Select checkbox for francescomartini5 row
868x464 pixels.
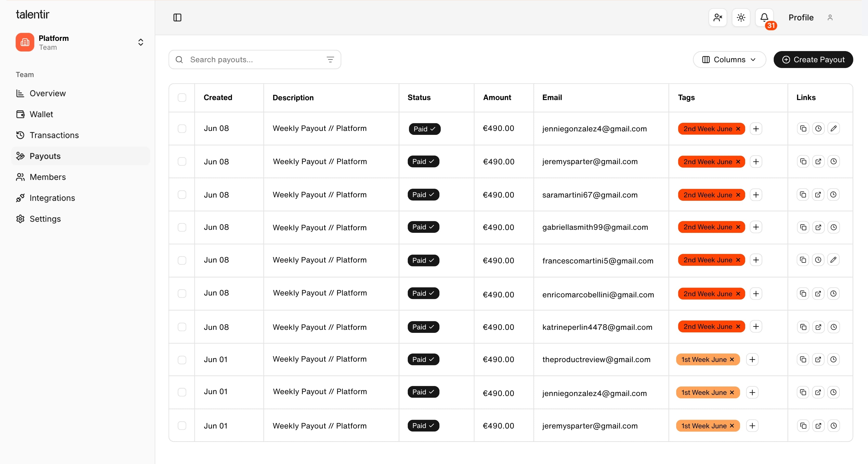(x=182, y=260)
